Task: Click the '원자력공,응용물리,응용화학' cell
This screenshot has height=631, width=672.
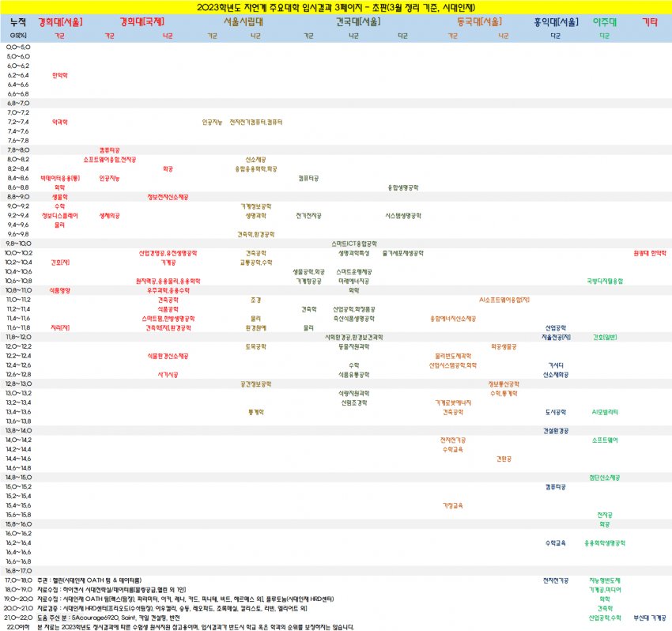Action: [168, 281]
